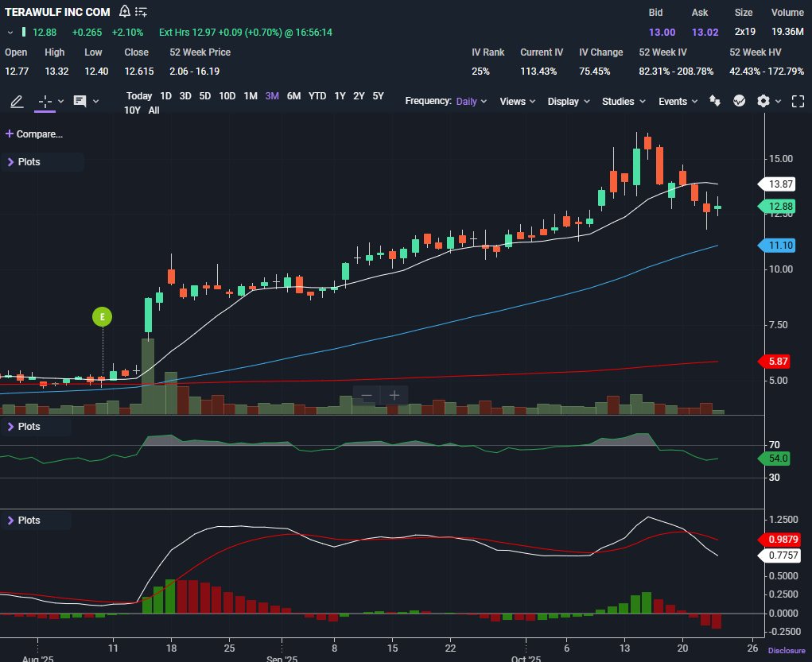Select the 6M time range

click(x=294, y=95)
